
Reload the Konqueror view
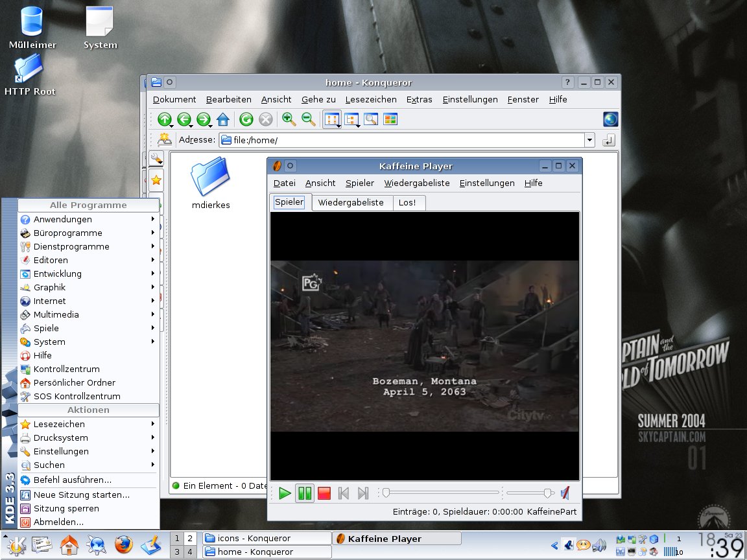tap(246, 119)
